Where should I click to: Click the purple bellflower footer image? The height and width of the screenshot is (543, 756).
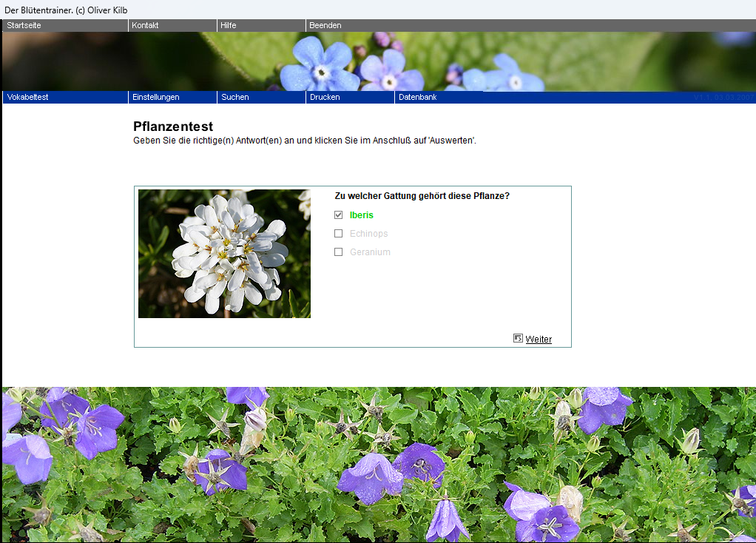(379, 465)
